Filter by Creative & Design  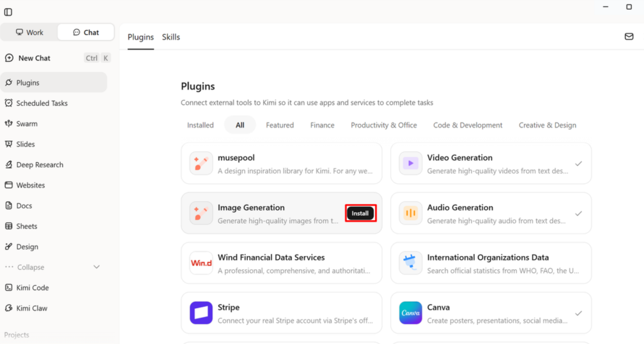point(548,125)
